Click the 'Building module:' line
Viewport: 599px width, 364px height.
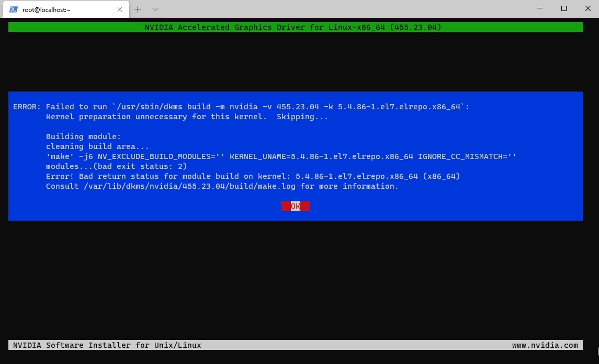point(83,136)
